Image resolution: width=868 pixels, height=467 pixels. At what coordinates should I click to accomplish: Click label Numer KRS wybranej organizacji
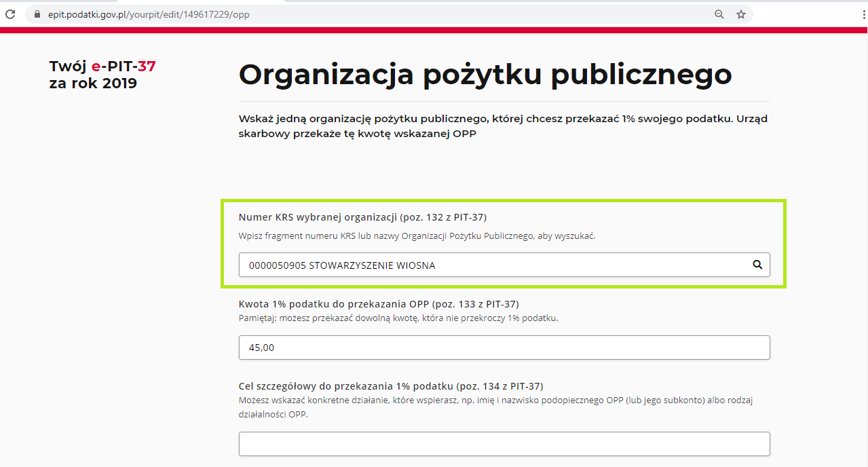point(362,217)
